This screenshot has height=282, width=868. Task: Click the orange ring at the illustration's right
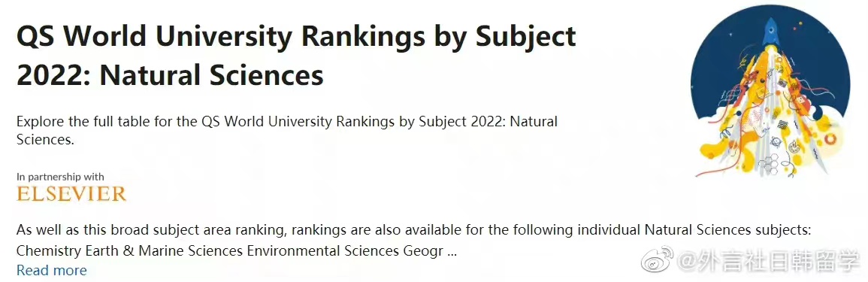coord(830,139)
